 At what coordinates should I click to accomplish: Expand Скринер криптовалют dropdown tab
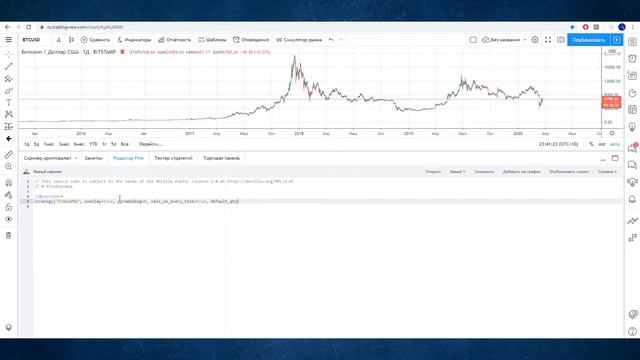pos(50,158)
